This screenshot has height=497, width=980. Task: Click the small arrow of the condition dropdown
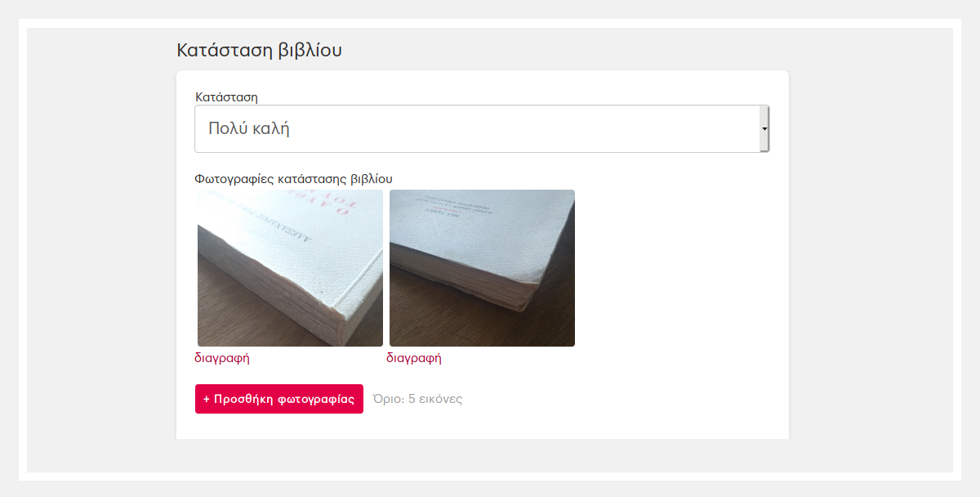click(764, 128)
